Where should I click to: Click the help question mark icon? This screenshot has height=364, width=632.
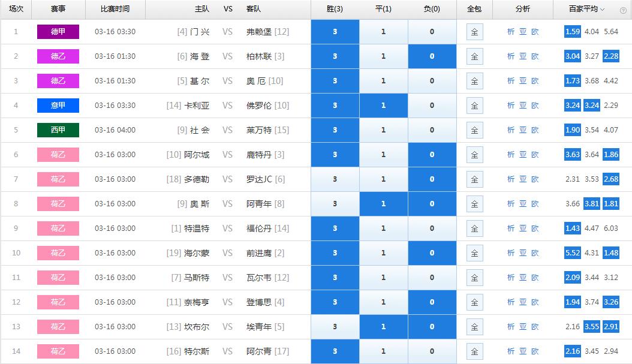623,10
